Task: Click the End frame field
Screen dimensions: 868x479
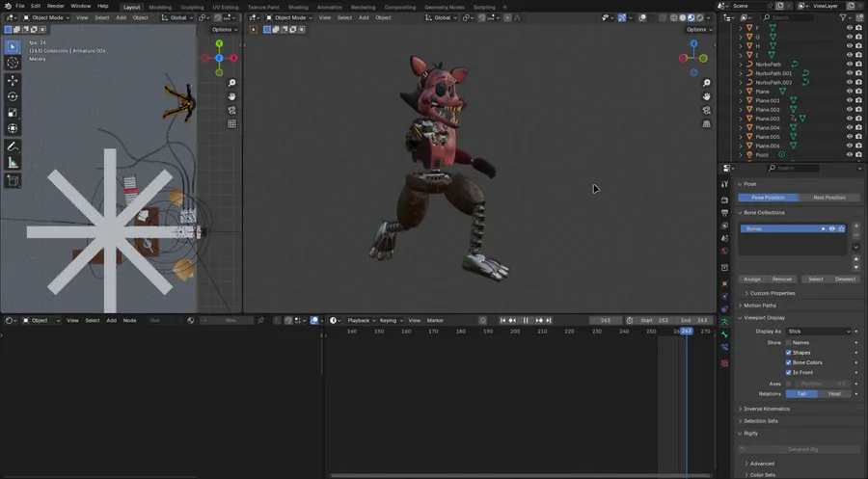Action: coord(693,320)
